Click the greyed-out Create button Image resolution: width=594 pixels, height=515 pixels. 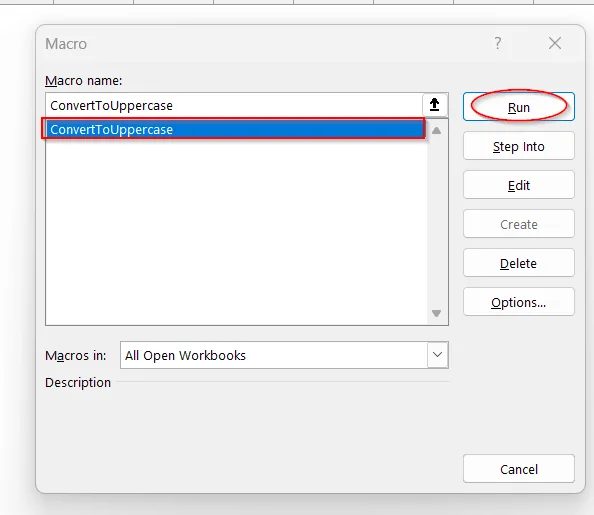519,224
